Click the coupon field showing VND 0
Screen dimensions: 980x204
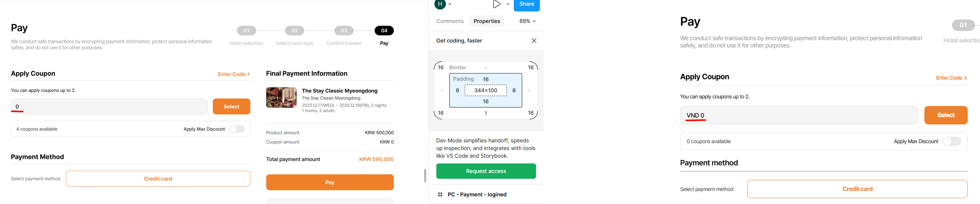point(799,115)
